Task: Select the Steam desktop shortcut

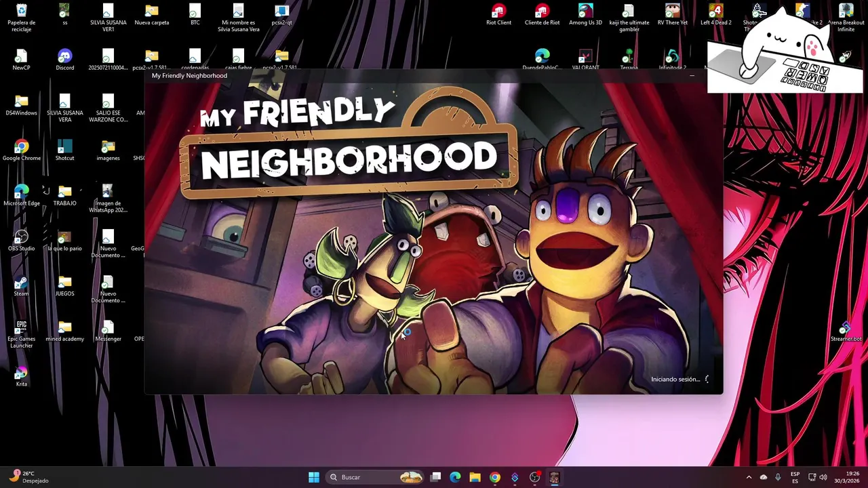Action: click(x=21, y=286)
